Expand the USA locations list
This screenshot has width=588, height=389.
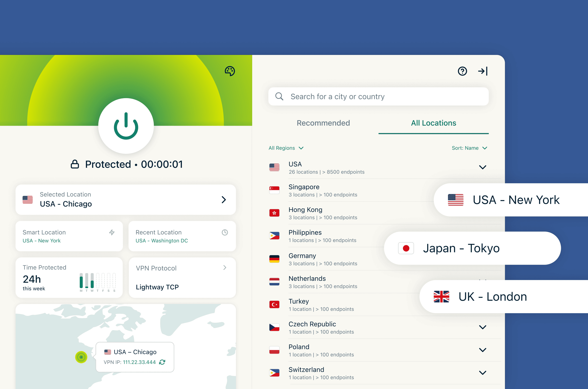[x=483, y=167]
